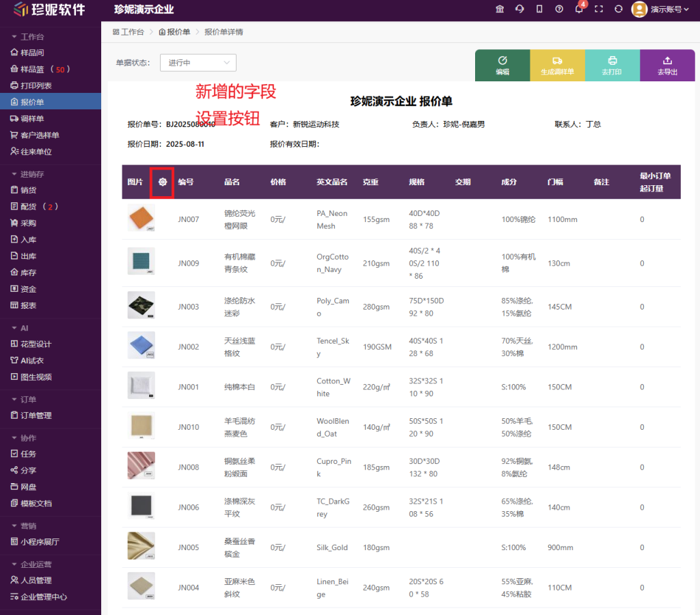Click the JN002 blue fabric thumbnail
Screen dimensions: 700x615
[141, 346]
